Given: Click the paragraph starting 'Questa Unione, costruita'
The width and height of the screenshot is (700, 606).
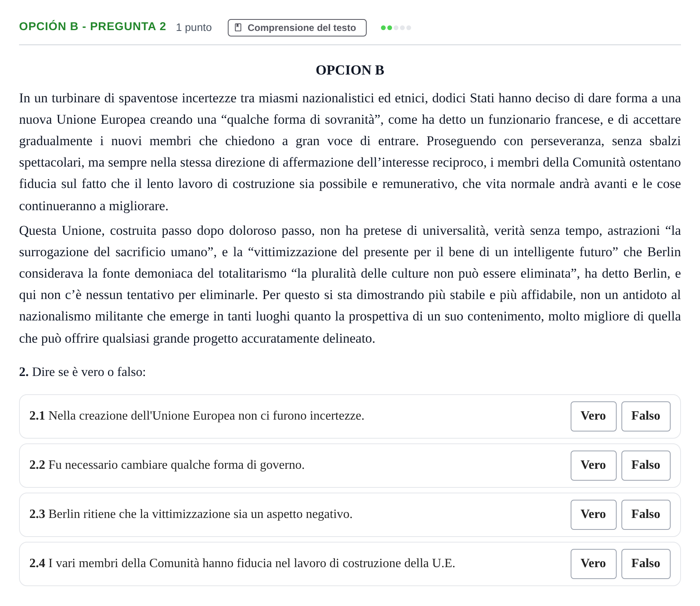Looking at the screenshot, I should pyautogui.click(x=350, y=284).
